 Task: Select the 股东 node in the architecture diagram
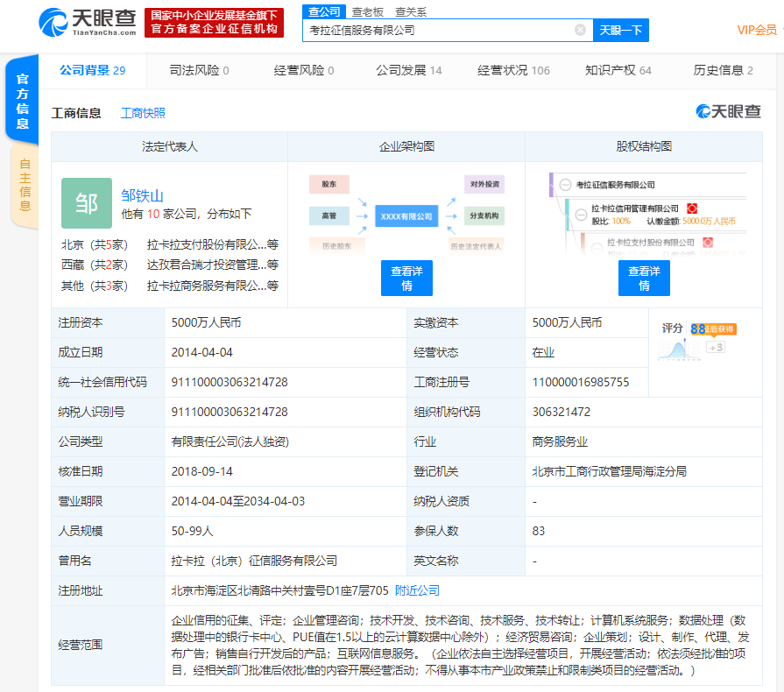[328, 182]
